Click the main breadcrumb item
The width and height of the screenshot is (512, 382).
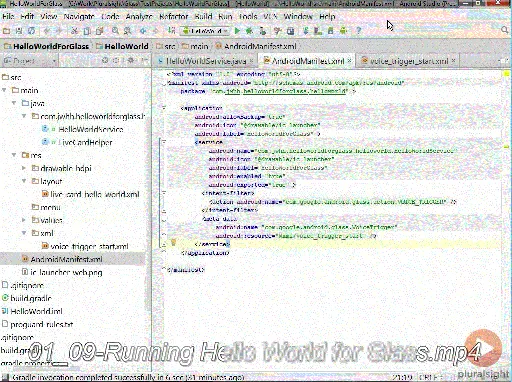tap(195, 46)
